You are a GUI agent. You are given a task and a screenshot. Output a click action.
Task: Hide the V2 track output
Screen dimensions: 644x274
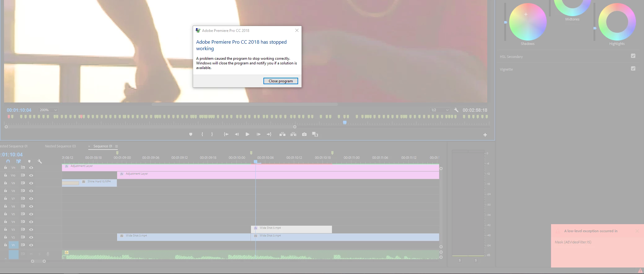pos(31,237)
